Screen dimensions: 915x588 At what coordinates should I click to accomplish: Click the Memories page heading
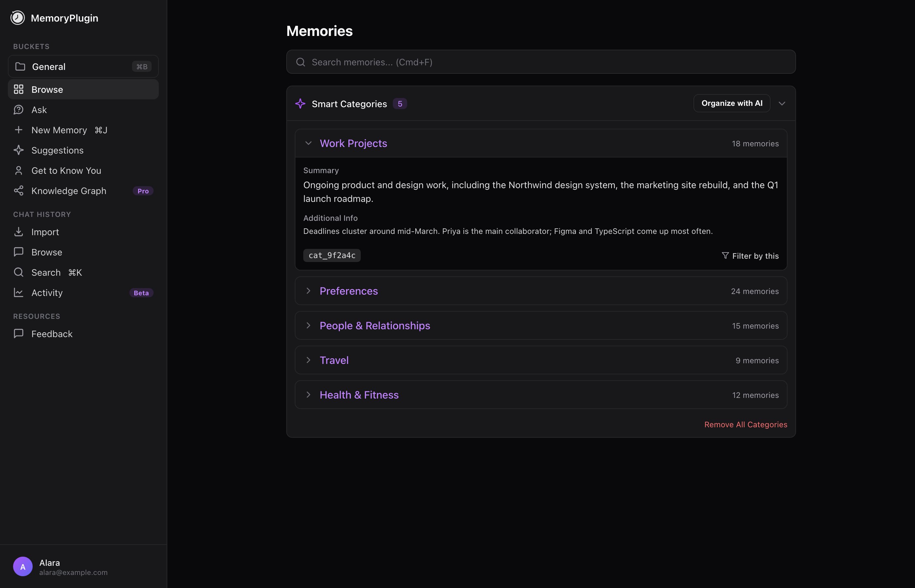[x=319, y=31]
